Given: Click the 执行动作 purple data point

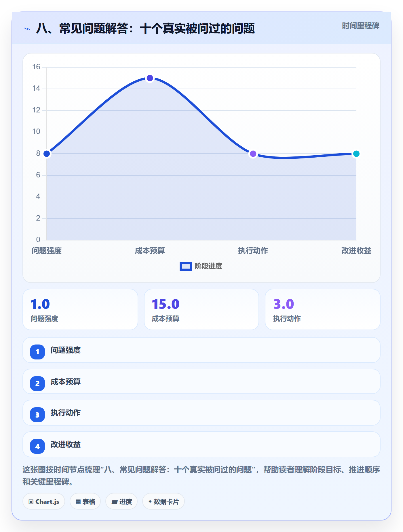Looking at the screenshot, I should click(x=253, y=154).
